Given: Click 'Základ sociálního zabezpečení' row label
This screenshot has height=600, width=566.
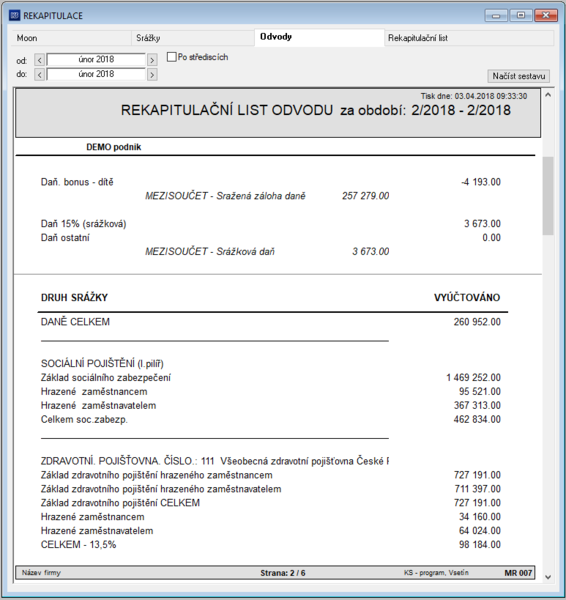Looking at the screenshot, I should (106, 378).
